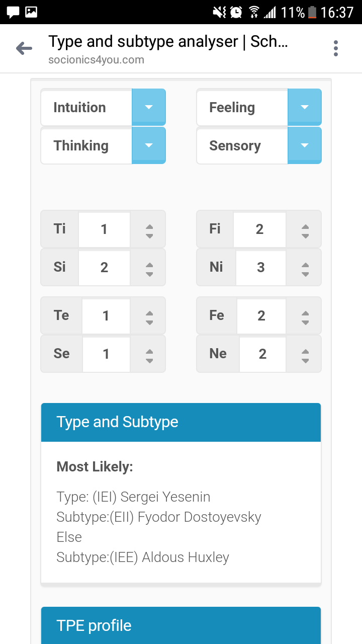The image size is (362, 644).
Task: Open the three-dot overflow menu
Action: [335, 48]
